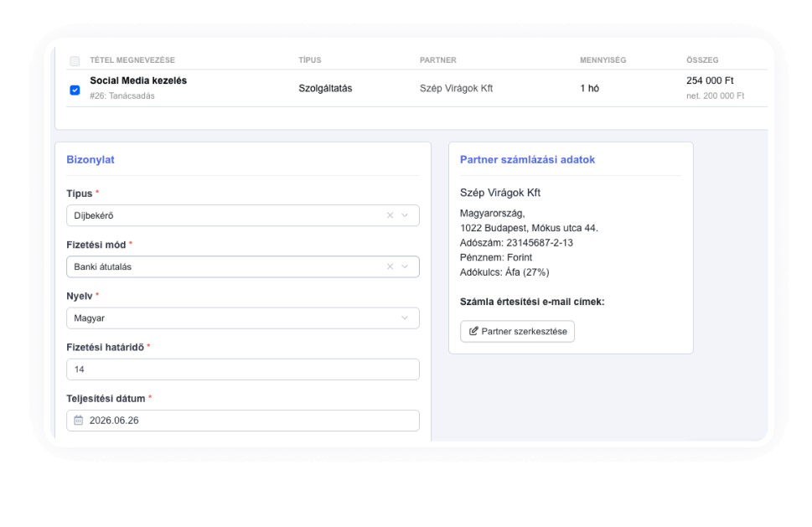The image size is (812, 527).
Task: Click the #26: Tanácsadás subtitle
Action: coord(122,96)
